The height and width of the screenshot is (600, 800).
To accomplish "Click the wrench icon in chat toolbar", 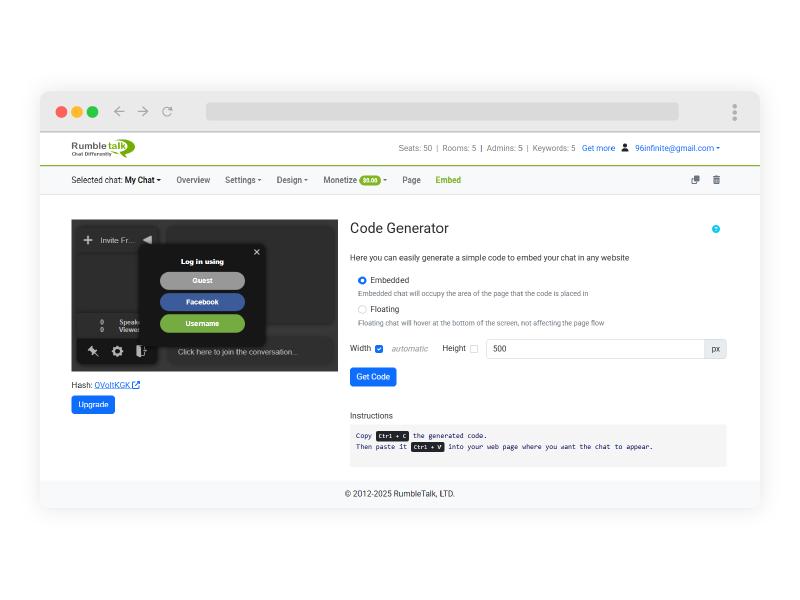I will click(x=91, y=351).
